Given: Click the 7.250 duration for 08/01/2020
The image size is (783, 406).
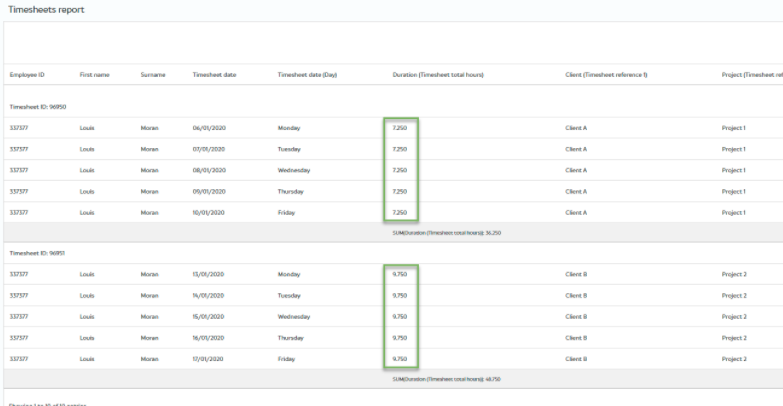Looking at the screenshot, I should click(400, 170).
